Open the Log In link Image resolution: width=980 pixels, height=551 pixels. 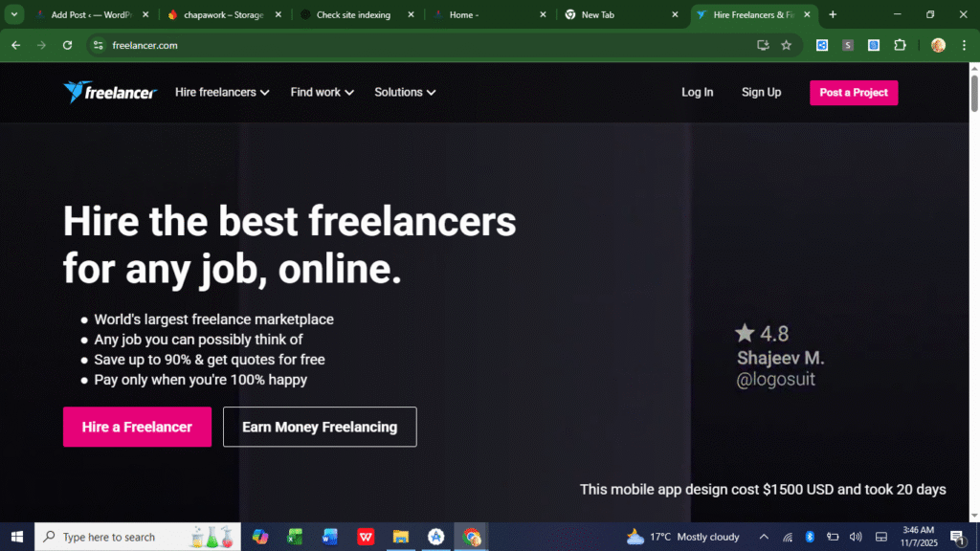tap(697, 93)
